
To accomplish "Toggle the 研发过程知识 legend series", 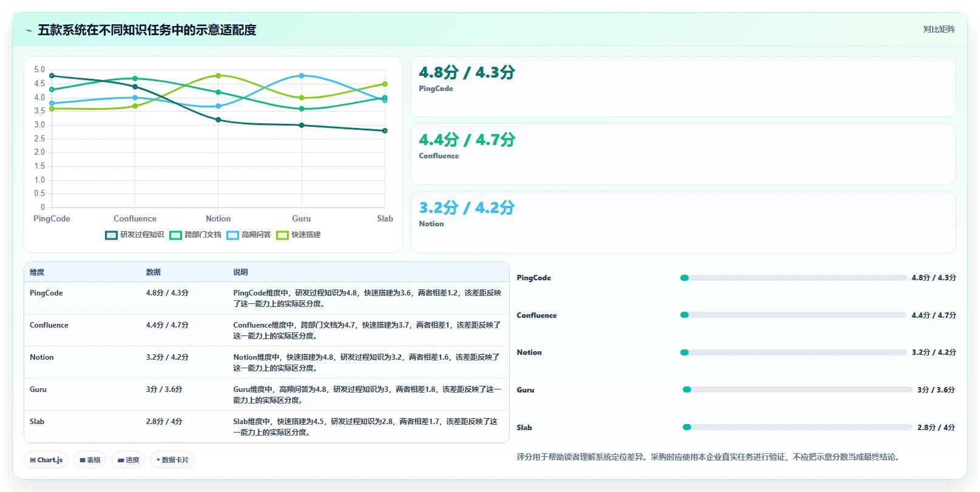I will coord(135,235).
